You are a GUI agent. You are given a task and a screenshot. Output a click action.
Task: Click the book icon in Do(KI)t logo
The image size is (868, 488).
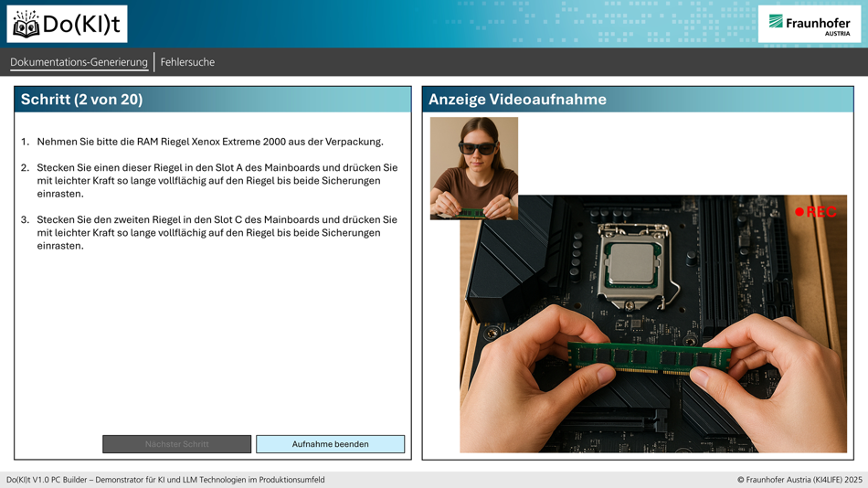pos(26,24)
